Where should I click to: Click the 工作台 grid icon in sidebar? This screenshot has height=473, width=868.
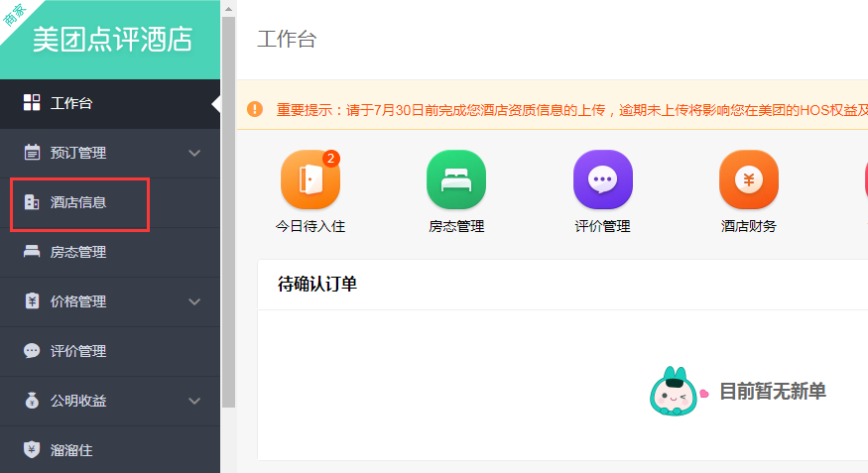pos(32,102)
